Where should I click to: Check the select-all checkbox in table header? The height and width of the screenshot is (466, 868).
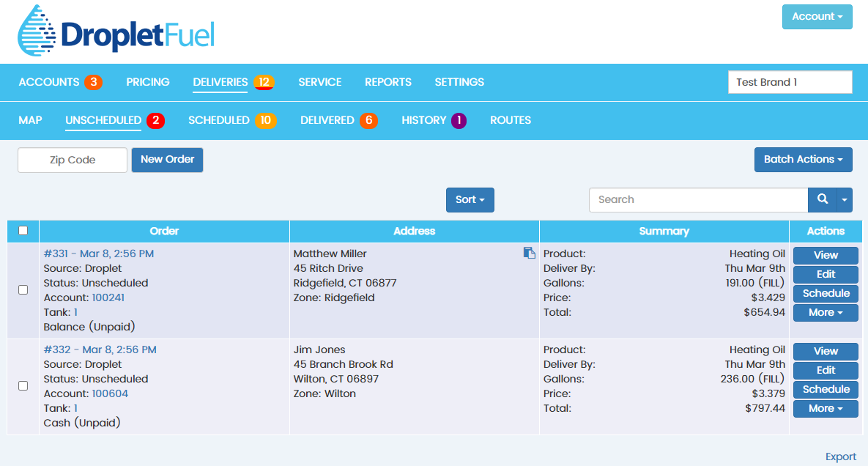[23, 229]
